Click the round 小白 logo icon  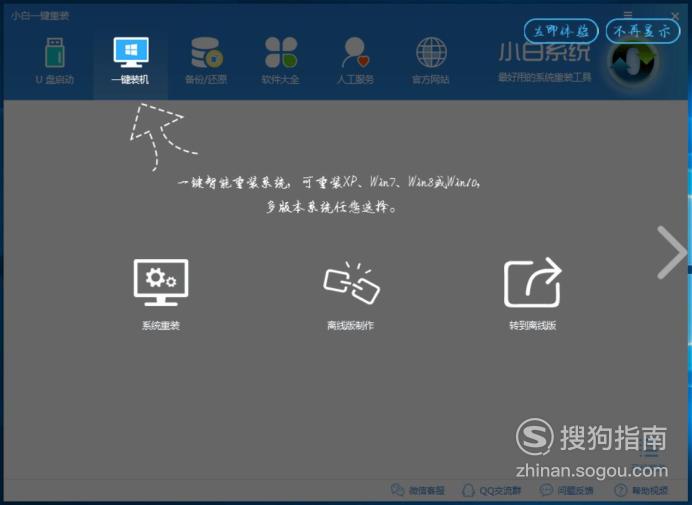coord(632,64)
